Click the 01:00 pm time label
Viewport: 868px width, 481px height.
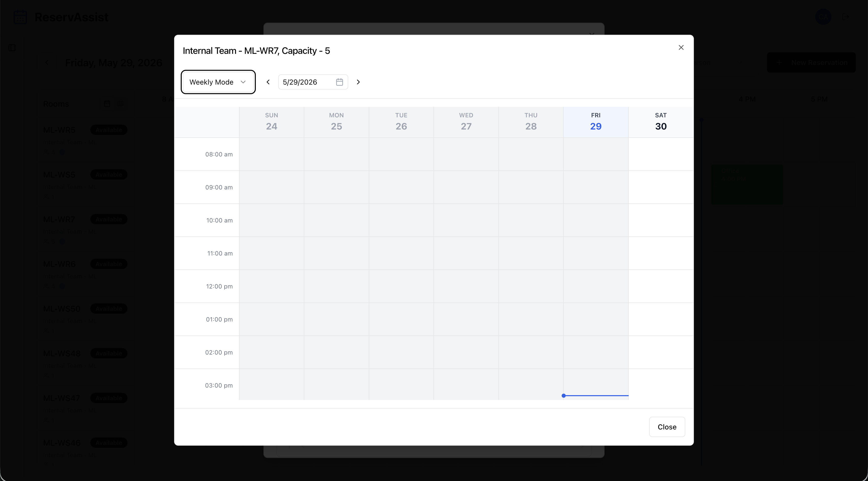pos(219,319)
